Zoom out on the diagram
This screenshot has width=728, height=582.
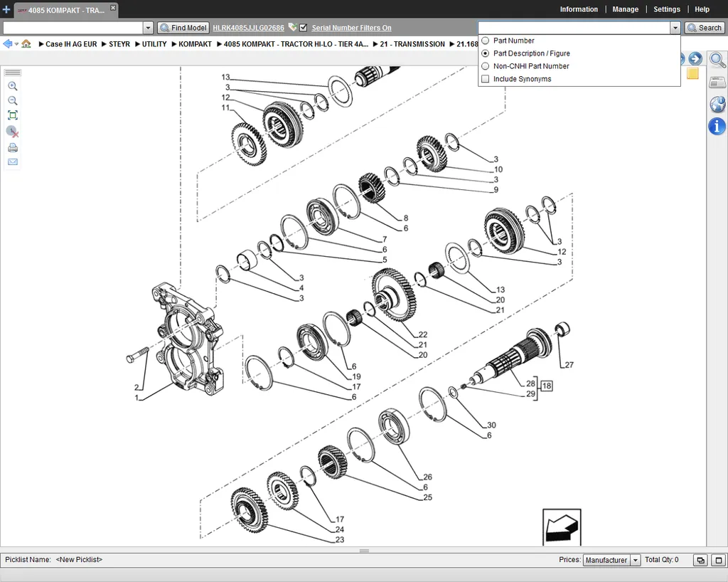(x=13, y=100)
